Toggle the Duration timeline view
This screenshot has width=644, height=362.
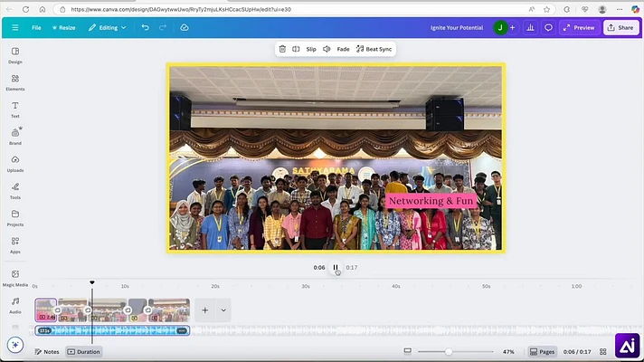84,352
